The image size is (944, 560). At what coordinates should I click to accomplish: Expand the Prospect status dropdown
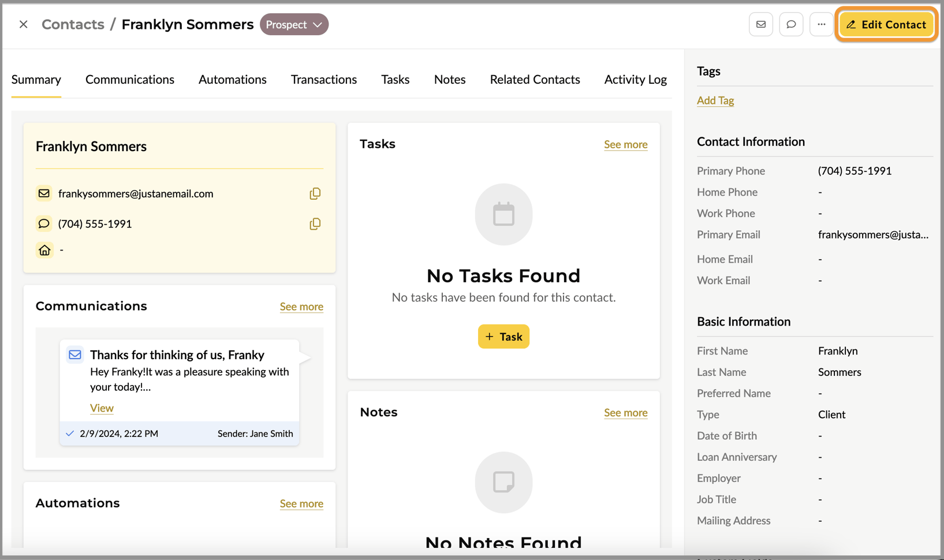coord(294,25)
